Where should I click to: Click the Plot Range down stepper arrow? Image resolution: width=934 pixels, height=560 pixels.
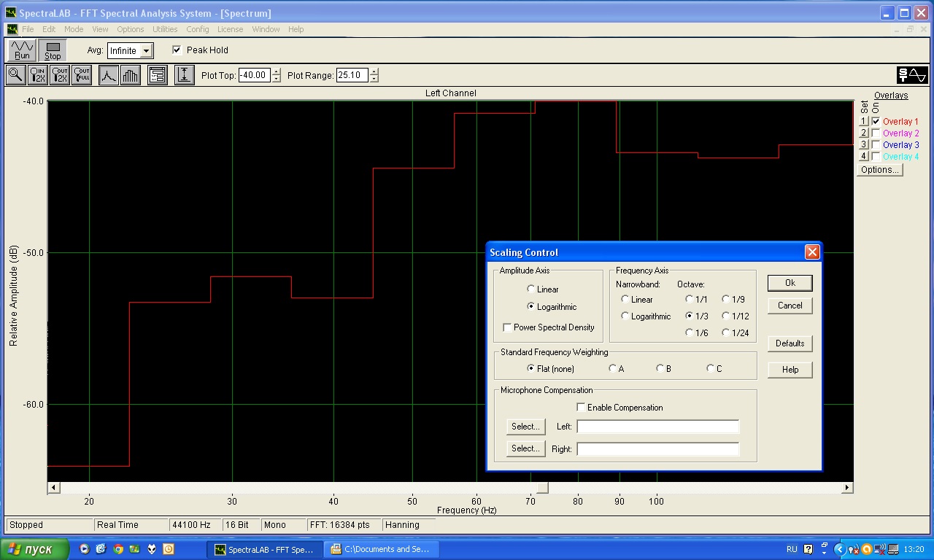374,79
